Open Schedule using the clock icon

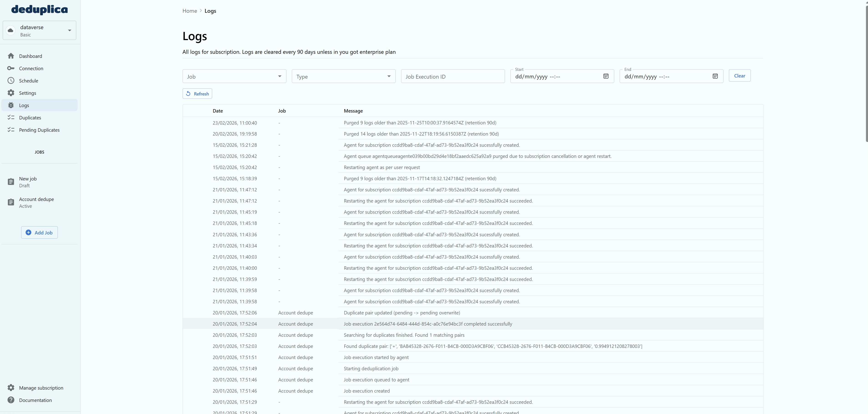[11, 81]
